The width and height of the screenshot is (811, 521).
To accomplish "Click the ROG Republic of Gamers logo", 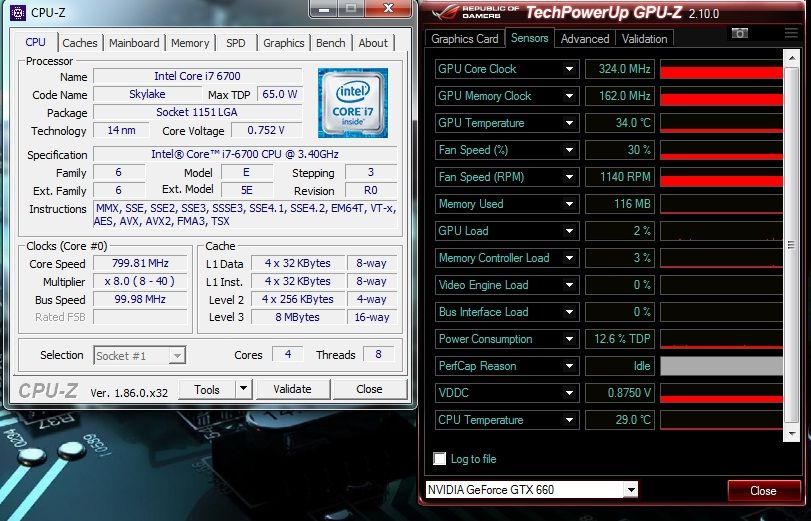I will point(475,12).
